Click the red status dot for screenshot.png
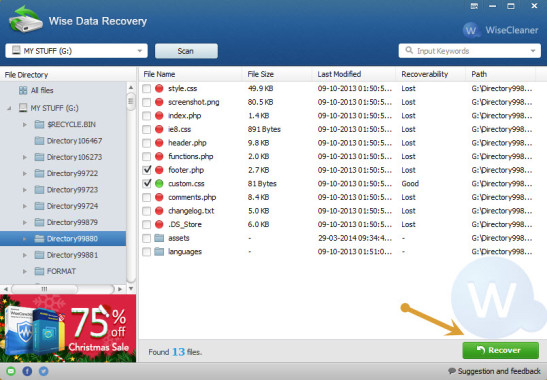Image resolution: width=547 pixels, height=380 pixels. tap(159, 102)
